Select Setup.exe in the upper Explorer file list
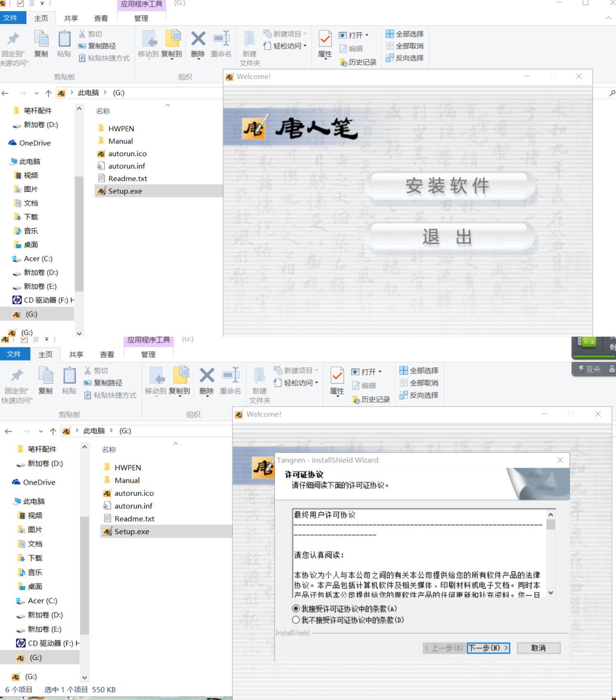Image resolution: width=616 pixels, height=700 pixels. click(159, 191)
